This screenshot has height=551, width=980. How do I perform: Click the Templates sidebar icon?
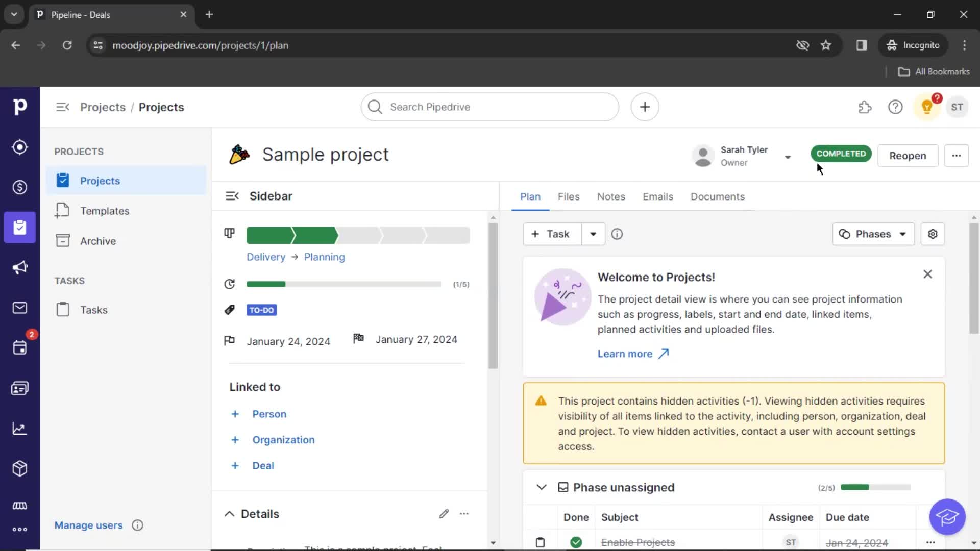[64, 211]
